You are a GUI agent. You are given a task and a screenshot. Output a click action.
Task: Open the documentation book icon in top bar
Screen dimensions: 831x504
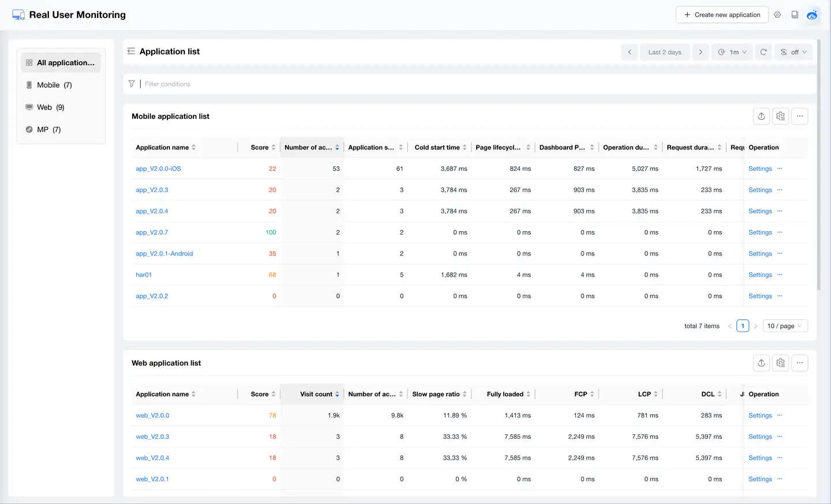pos(795,15)
